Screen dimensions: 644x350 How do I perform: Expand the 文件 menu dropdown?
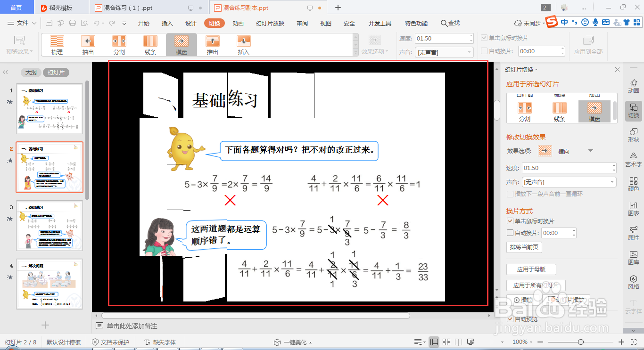pos(23,23)
